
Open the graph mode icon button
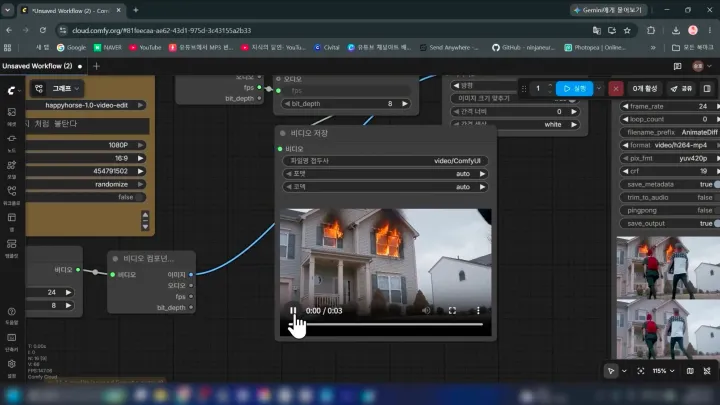point(39,89)
